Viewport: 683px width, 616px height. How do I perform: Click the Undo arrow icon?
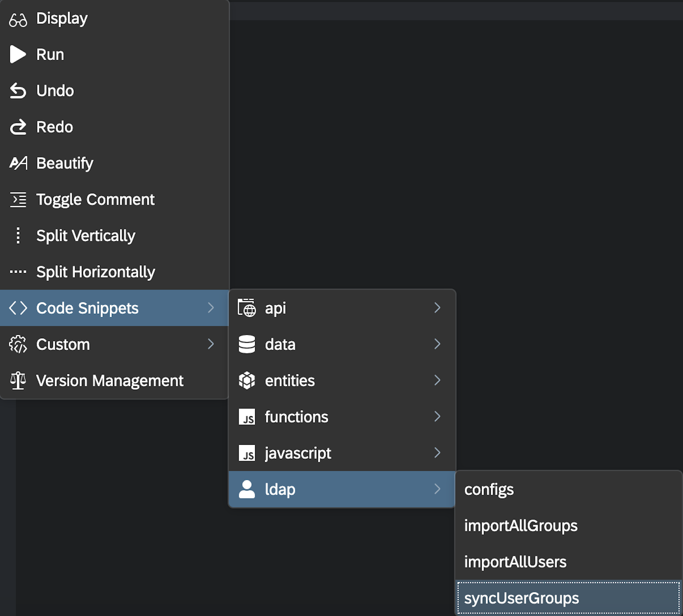18,91
